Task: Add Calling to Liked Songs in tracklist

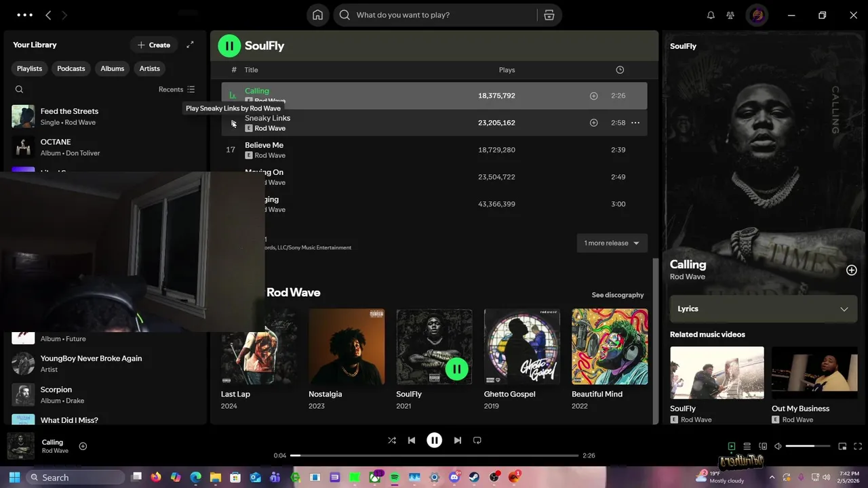Action: 593,96
